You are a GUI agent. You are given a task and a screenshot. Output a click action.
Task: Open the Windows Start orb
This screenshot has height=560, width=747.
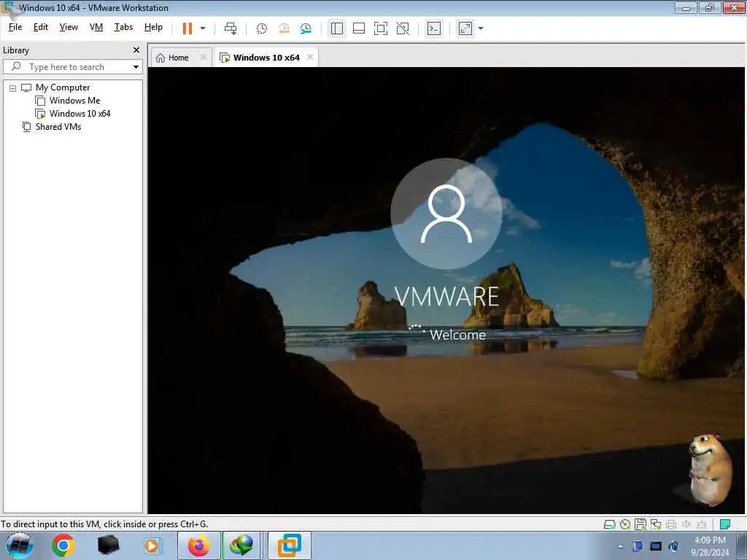coord(20,545)
